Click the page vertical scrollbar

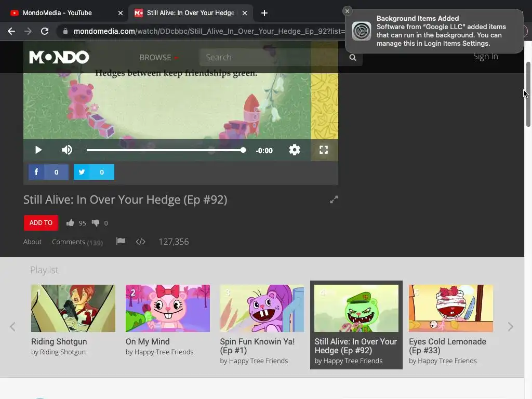(x=528, y=95)
